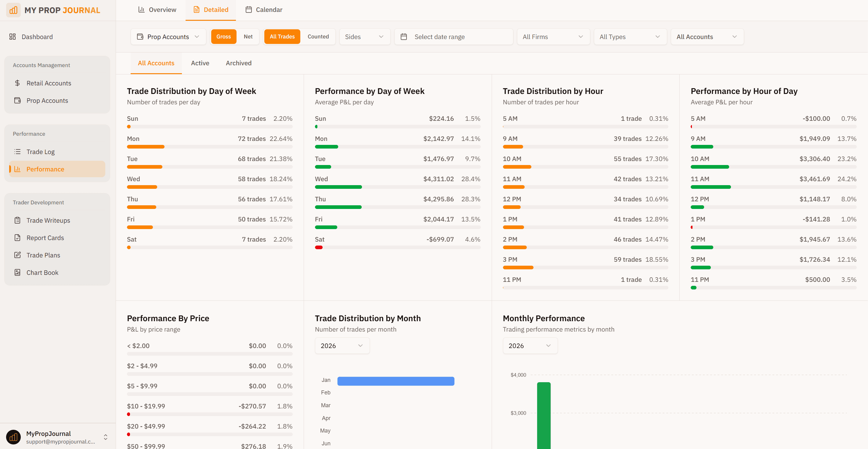Image resolution: width=868 pixels, height=449 pixels.
Task: Select the Archived accounts tab
Action: (239, 63)
